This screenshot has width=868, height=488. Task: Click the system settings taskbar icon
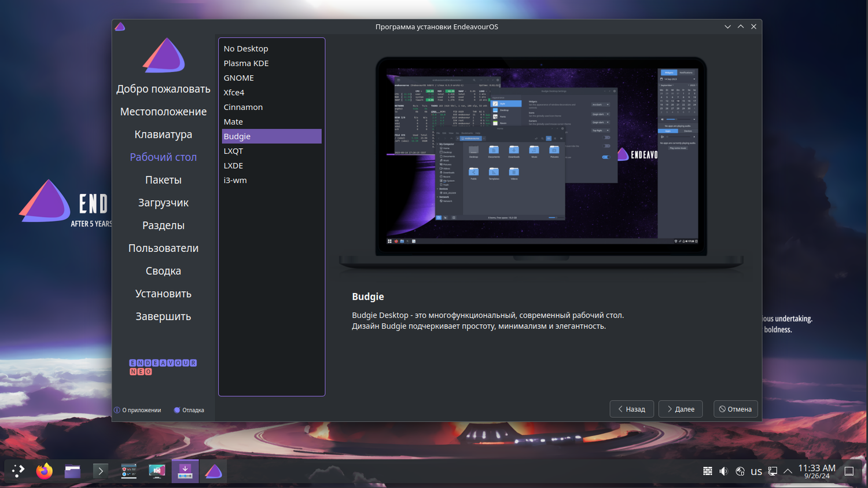point(128,471)
